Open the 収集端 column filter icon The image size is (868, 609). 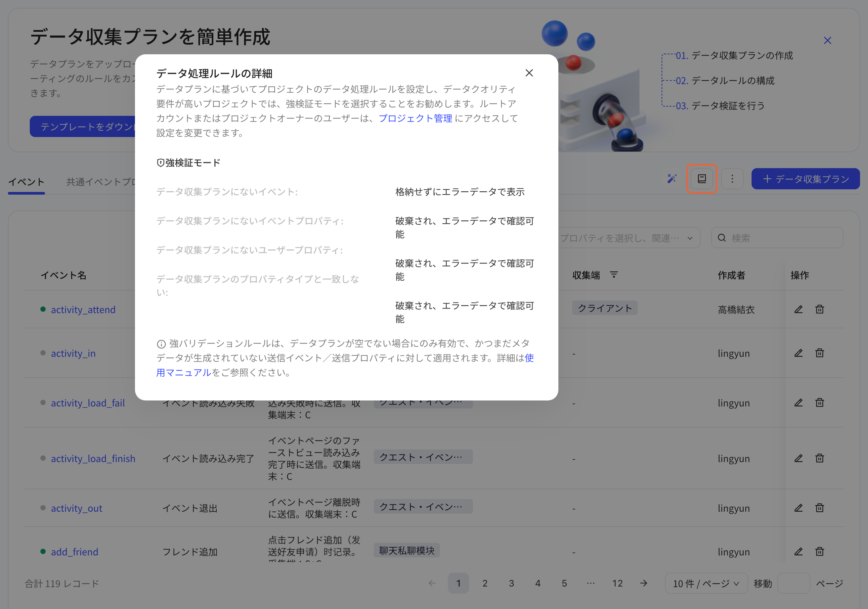[614, 275]
